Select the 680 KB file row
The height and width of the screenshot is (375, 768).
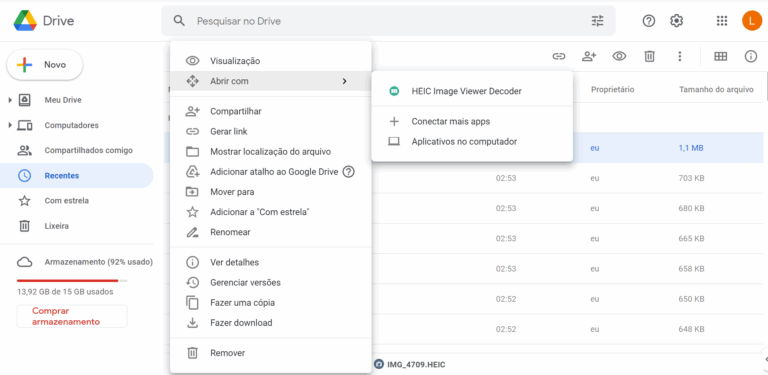coord(567,209)
